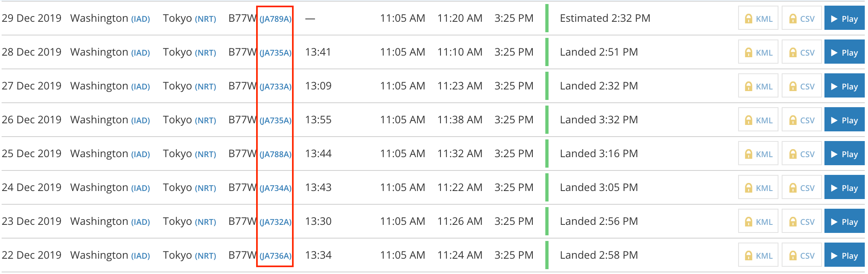Download locked CSV for 29 Dec flight
Viewport: 868px width, 274px height.
pyautogui.click(x=802, y=18)
